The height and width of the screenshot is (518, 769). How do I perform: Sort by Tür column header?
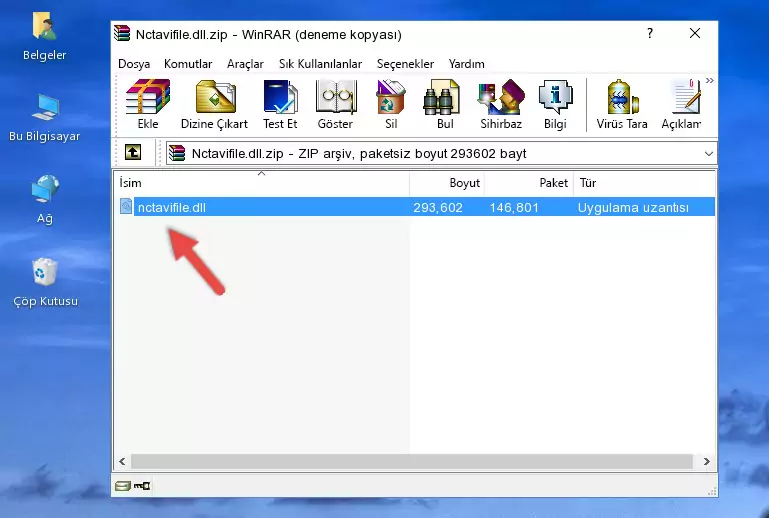pyautogui.click(x=644, y=182)
